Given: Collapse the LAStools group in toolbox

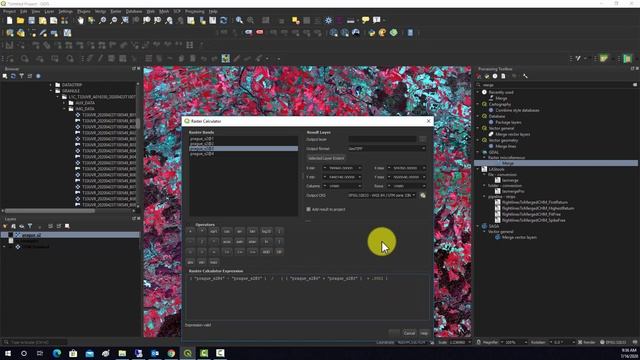Looking at the screenshot, I should tap(478, 169).
